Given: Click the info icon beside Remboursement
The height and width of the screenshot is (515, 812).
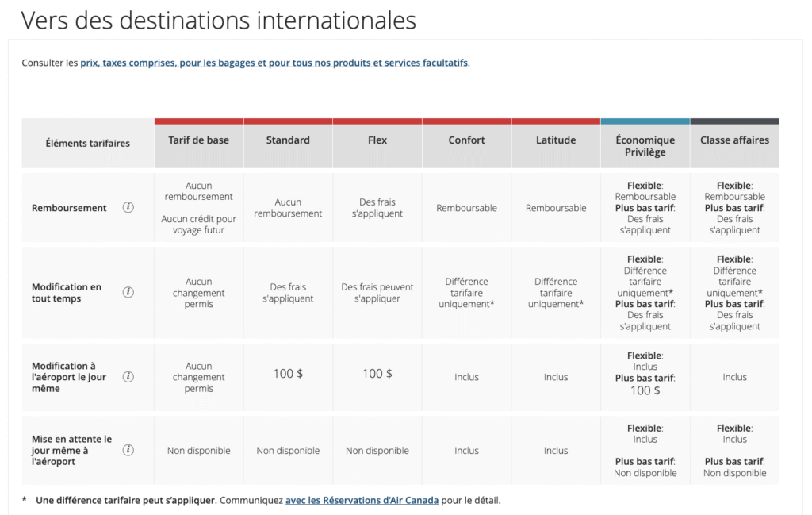Looking at the screenshot, I should pyautogui.click(x=128, y=208).
